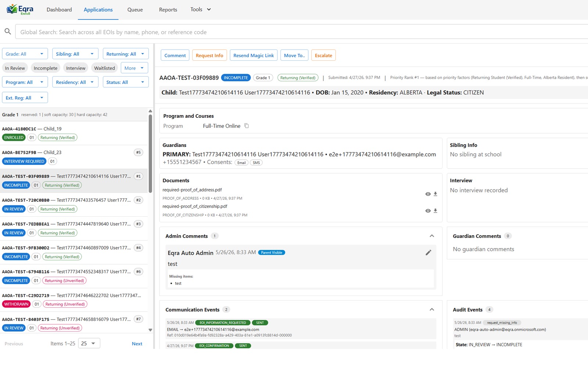Screen dimensions: 588x368
Task: Copy the Full-Time Online program name
Action: point(247,126)
